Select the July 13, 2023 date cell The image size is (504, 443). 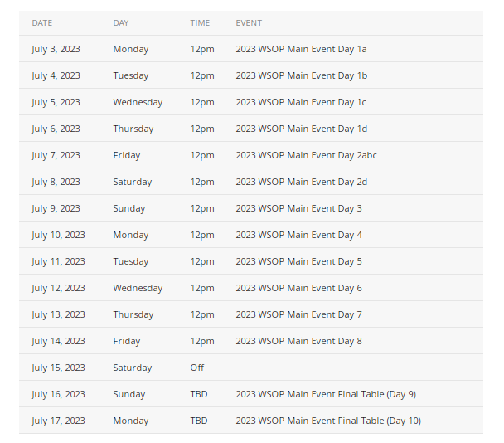58,314
